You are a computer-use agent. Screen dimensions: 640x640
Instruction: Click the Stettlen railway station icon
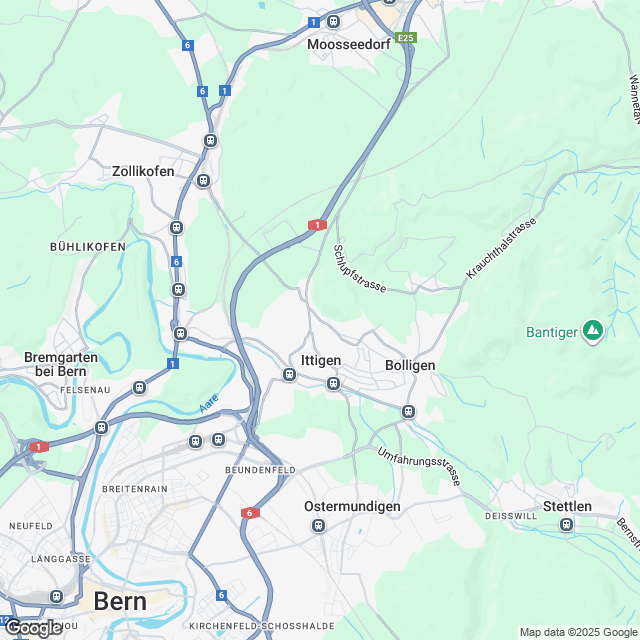coord(566,524)
